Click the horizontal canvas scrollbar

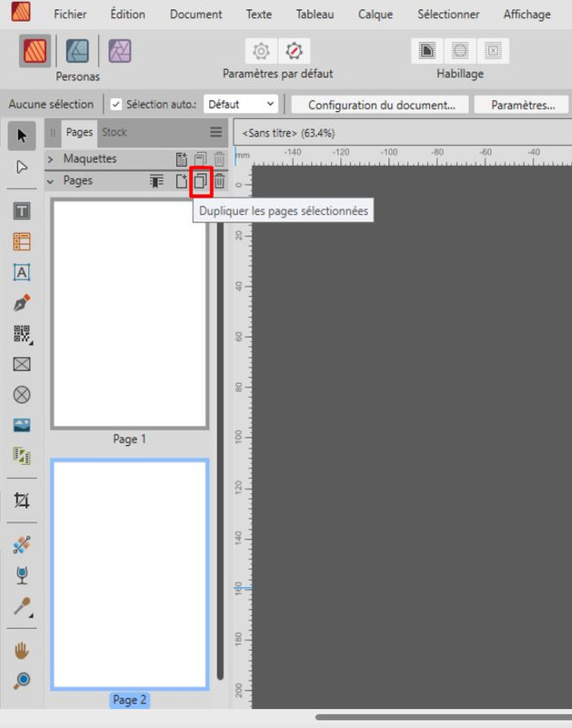tap(444, 717)
